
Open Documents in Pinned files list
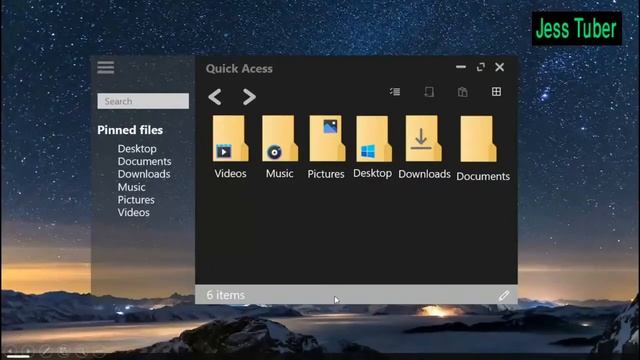[144, 161]
